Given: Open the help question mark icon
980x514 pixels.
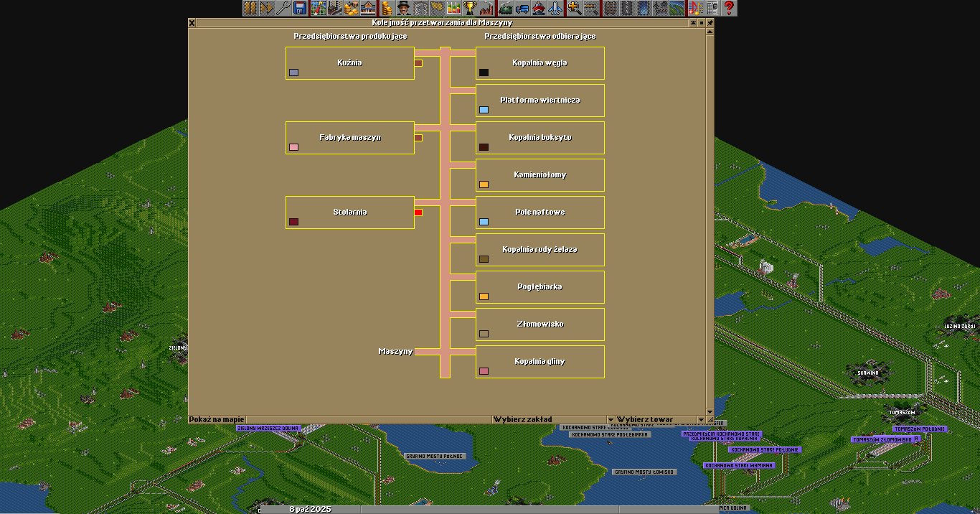Looking at the screenshot, I should click(729, 8).
